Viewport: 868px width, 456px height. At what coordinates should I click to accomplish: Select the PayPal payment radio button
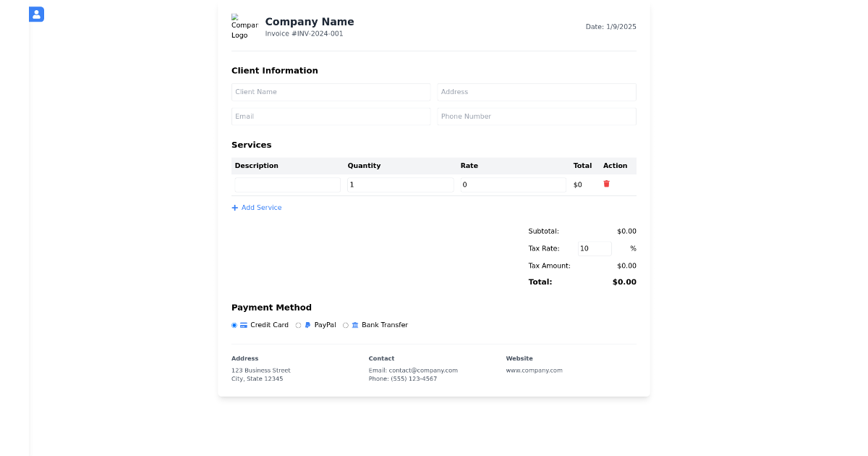(298, 325)
